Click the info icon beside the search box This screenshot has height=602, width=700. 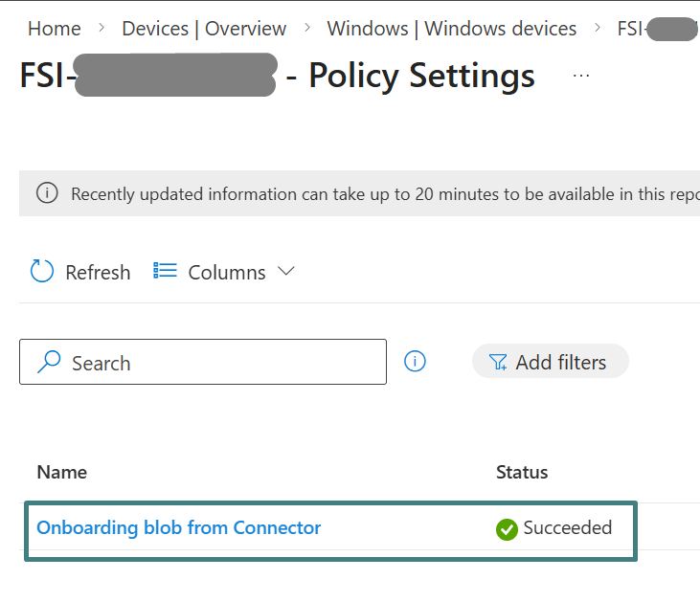[x=415, y=361]
